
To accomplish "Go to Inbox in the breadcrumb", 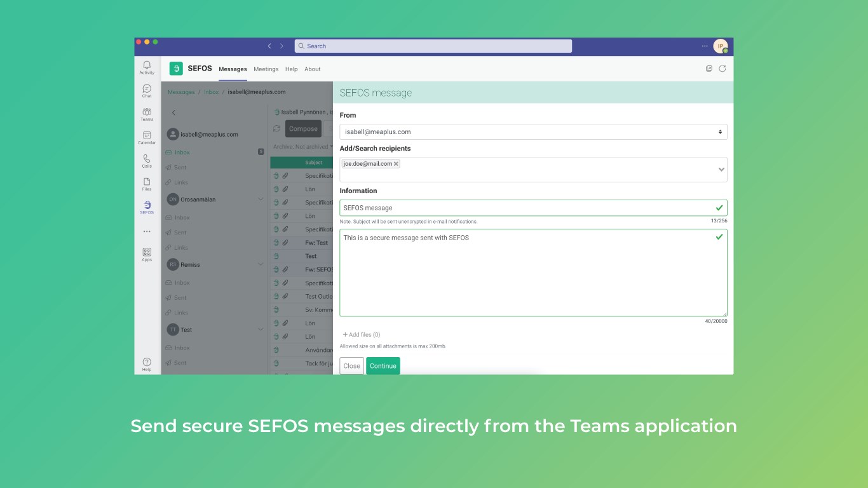I will pyautogui.click(x=211, y=92).
